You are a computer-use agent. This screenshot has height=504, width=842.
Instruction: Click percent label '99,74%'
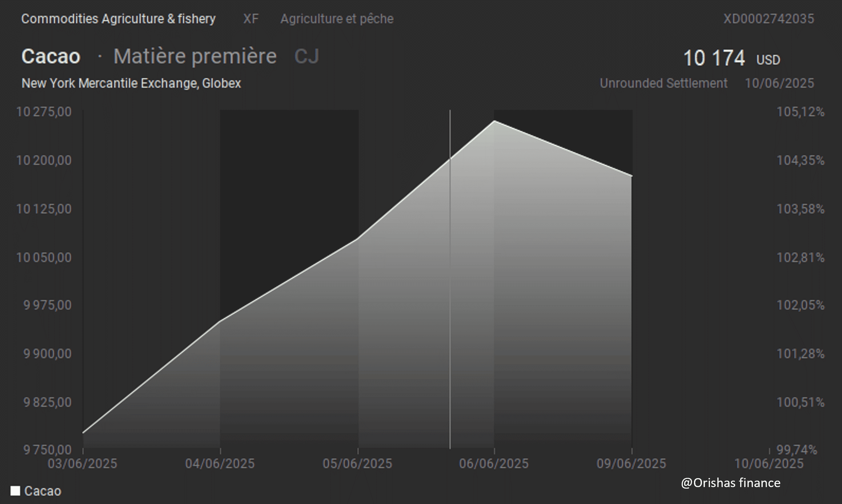(x=797, y=450)
